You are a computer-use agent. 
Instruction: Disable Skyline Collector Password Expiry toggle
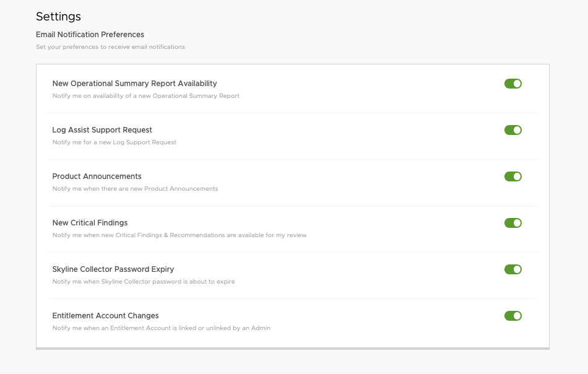pos(512,269)
